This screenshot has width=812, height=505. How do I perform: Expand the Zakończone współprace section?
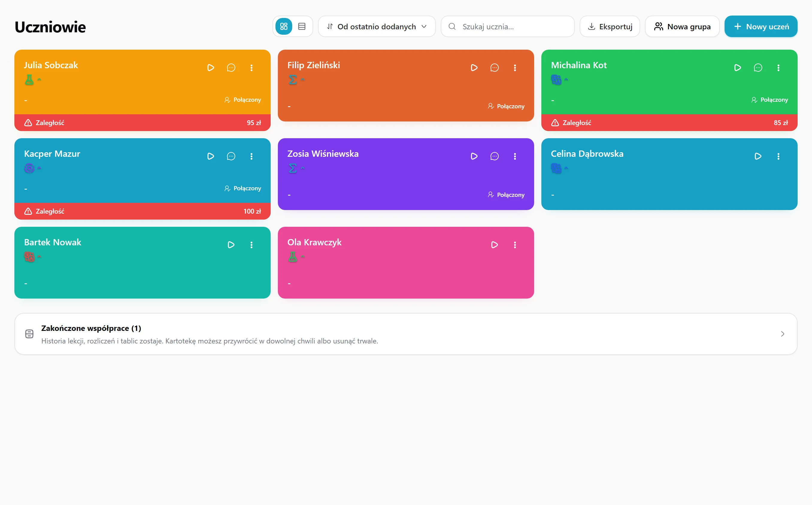pyautogui.click(x=406, y=334)
